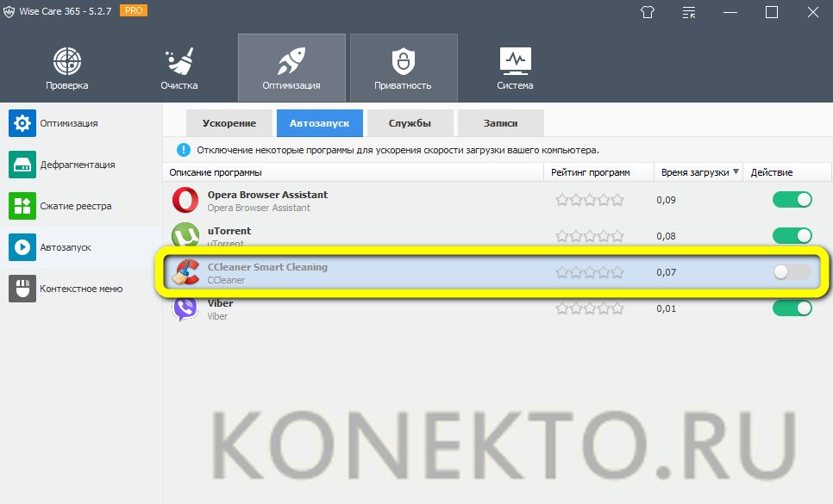Open Контекстное меню in the sidebar
This screenshot has width=833, height=504.
coord(81,289)
